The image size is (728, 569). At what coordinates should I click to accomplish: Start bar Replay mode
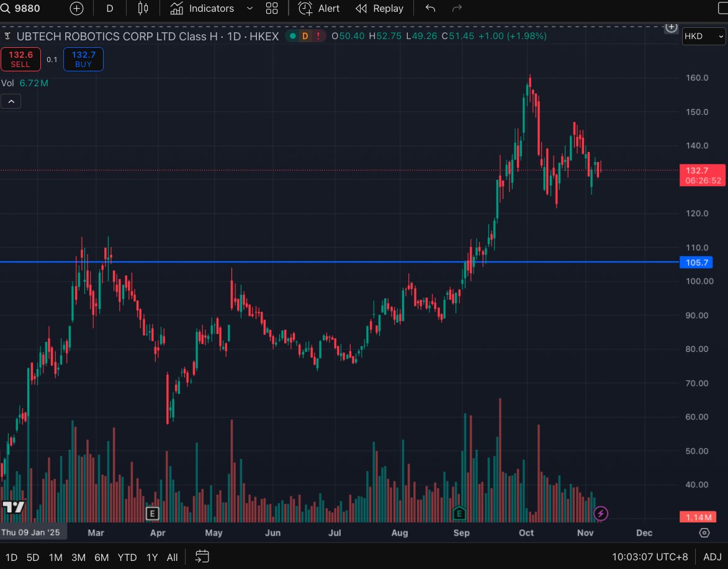[380, 8]
